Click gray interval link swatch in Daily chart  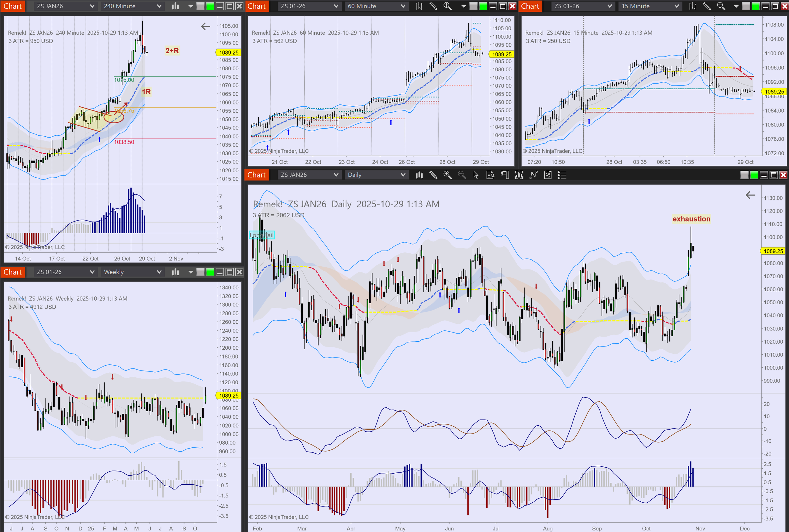(x=744, y=175)
